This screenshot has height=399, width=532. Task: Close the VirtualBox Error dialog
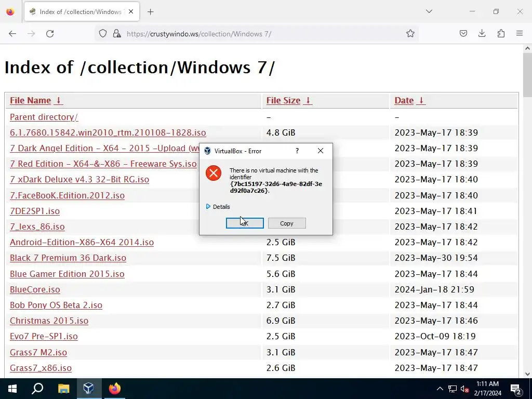click(x=320, y=151)
